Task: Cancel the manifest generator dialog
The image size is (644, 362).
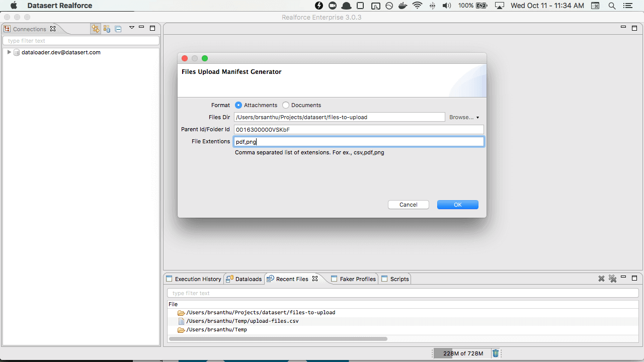Action: tap(409, 205)
